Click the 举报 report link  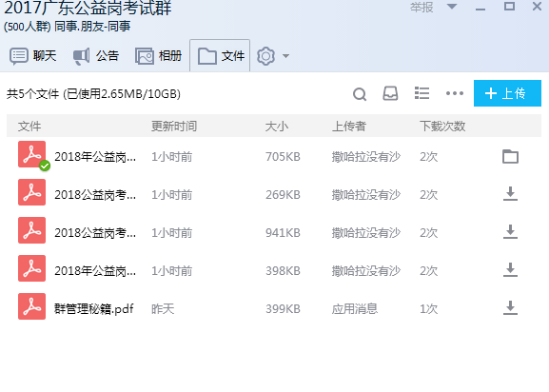(x=422, y=7)
